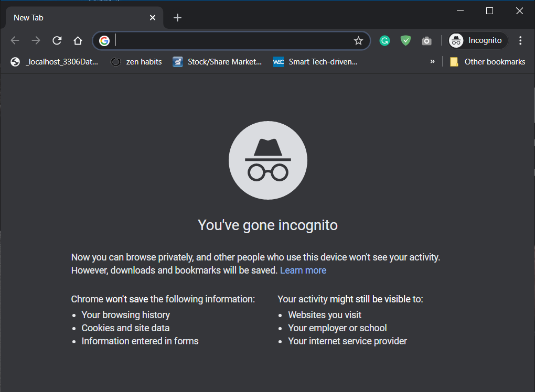Close the New Tab tab
Viewport: 535px width, 392px height.
click(x=153, y=17)
